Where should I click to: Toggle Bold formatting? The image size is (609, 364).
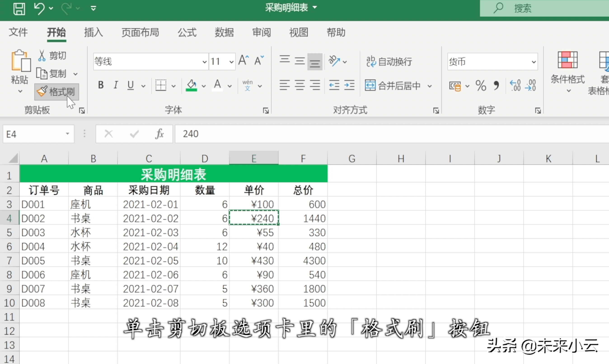pyautogui.click(x=101, y=85)
